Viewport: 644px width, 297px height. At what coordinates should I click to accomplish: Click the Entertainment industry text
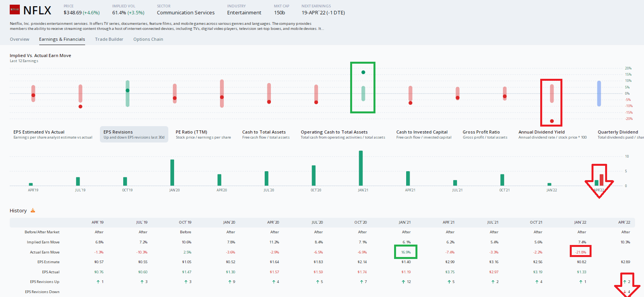244,13
